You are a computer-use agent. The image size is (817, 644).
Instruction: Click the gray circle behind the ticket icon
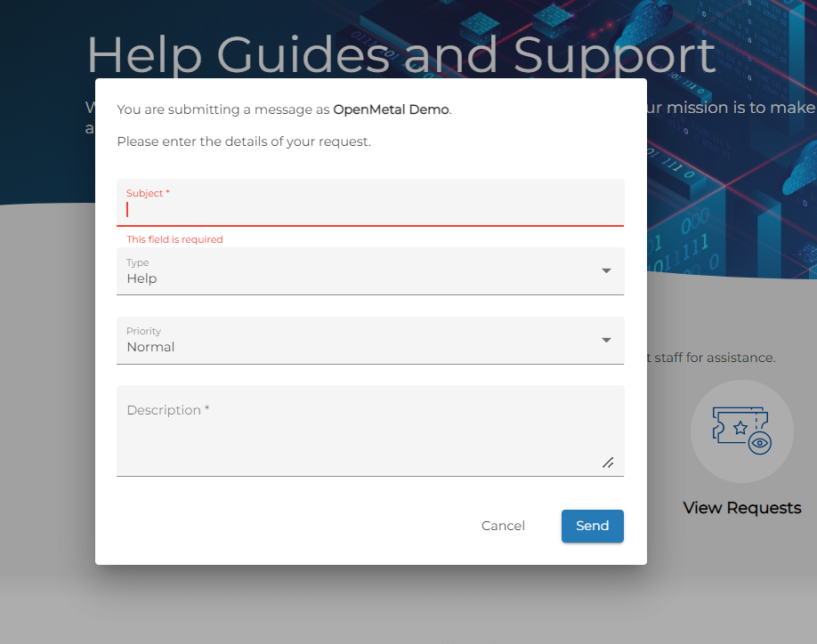click(x=712, y=400)
